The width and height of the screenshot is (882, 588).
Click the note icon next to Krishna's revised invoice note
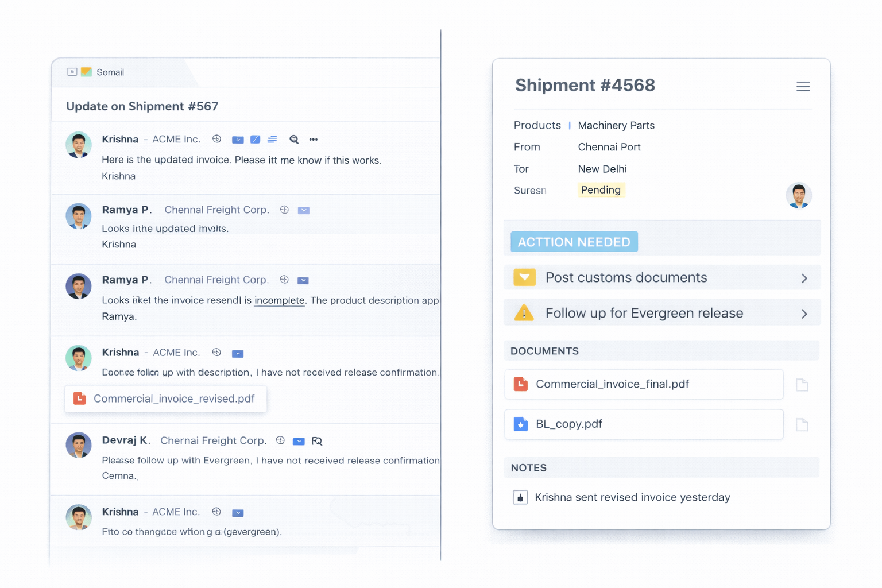(520, 497)
